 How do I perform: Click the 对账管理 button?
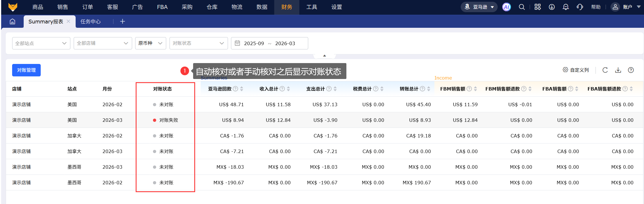26,70
